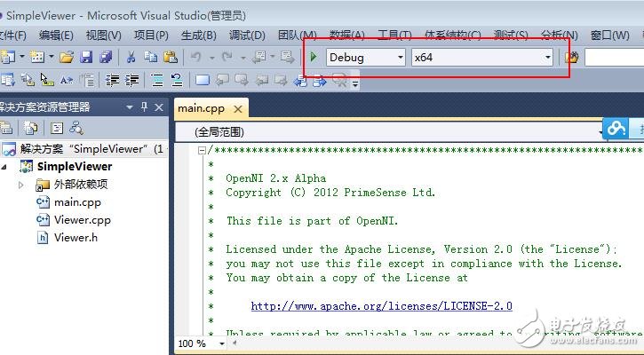Image resolution: width=644 pixels, height=355 pixels.
Task: Expand the 外部依赖项 tree node
Action: (21, 185)
